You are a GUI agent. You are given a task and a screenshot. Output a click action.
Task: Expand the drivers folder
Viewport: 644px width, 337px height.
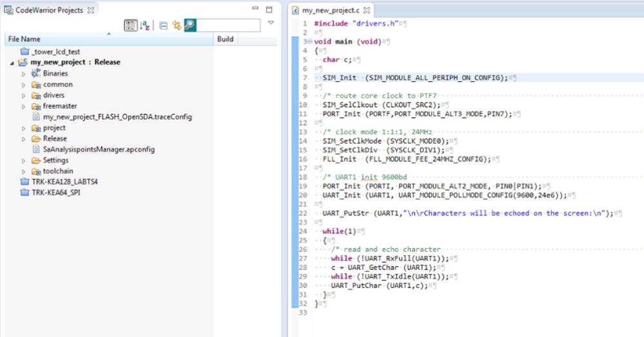(x=23, y=95)
